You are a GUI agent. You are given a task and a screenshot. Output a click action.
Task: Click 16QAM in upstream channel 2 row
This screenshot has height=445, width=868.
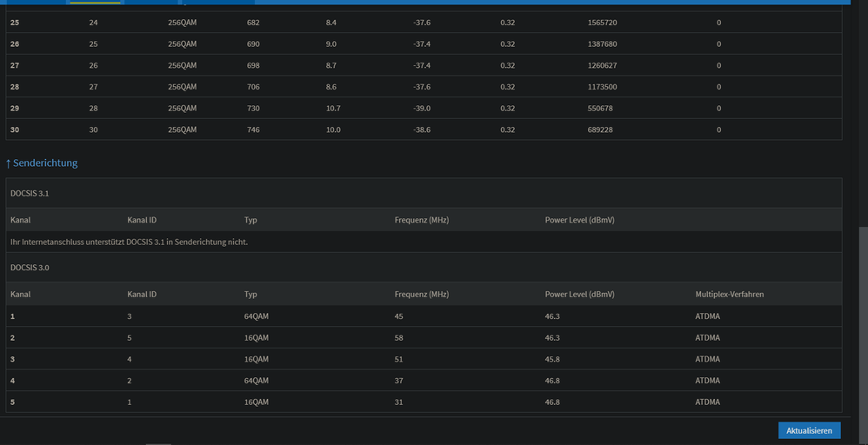(257, 337)
